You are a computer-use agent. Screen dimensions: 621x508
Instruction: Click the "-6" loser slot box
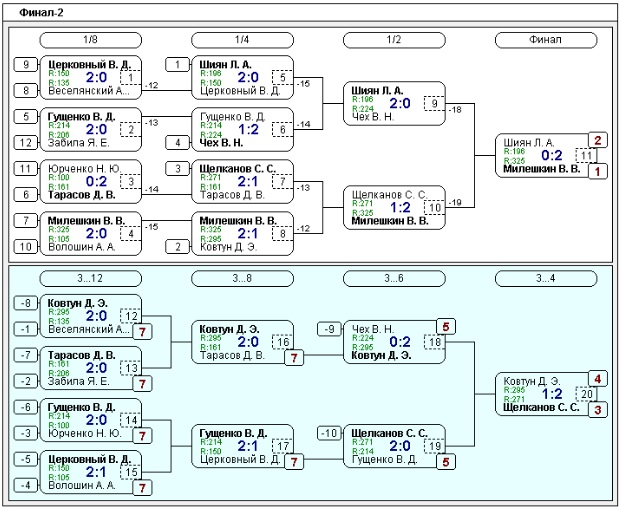point(26,407)
